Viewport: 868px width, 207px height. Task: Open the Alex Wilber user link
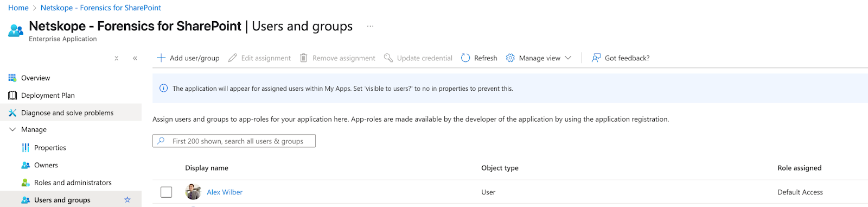[225, 192]
